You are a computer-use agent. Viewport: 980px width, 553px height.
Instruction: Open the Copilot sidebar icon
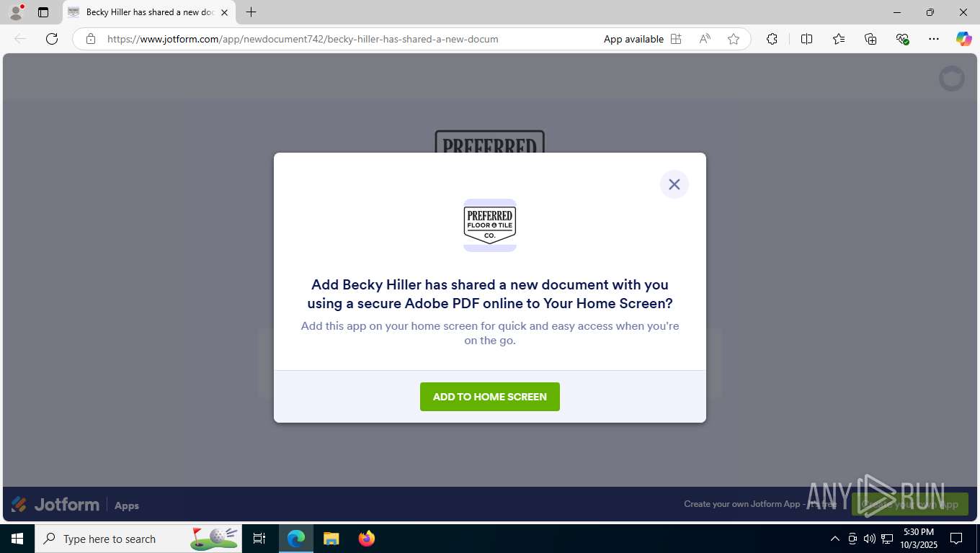[x=963, y=39]
